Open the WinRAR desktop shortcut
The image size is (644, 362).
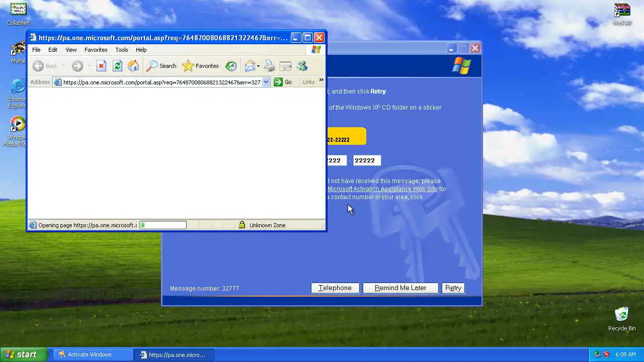[622, 14]
